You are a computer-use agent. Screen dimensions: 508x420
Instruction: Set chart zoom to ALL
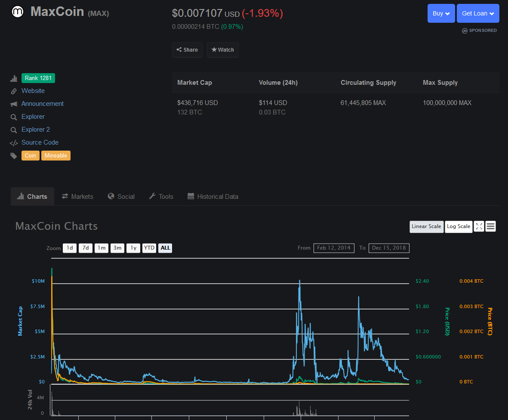pos(165,248)
